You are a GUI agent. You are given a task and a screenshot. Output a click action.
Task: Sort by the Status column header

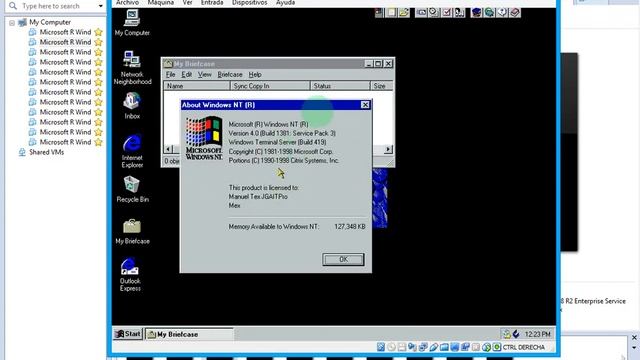click(x=340, y=86)
